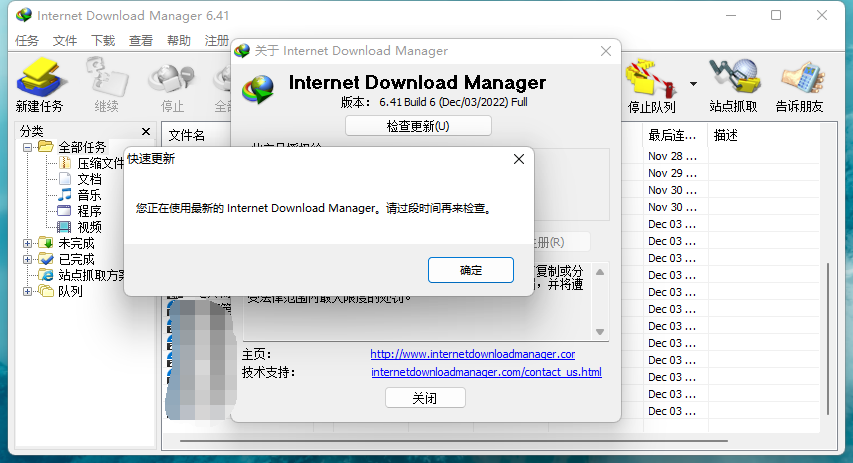The height and width of the screenshot is (463, 853).
Task: Open the internetdownloadmanager.com homepage link
Action: pos(472,354)
